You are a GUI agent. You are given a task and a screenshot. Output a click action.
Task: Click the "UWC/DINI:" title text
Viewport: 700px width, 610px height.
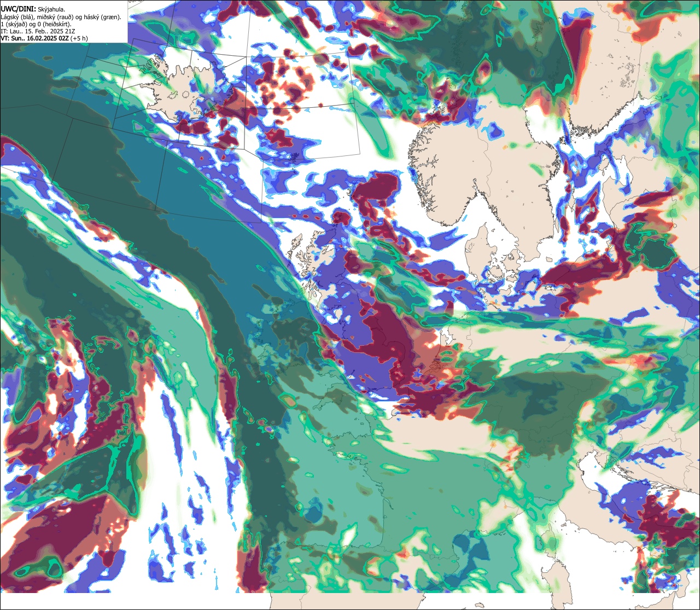(x=19, y=9)
